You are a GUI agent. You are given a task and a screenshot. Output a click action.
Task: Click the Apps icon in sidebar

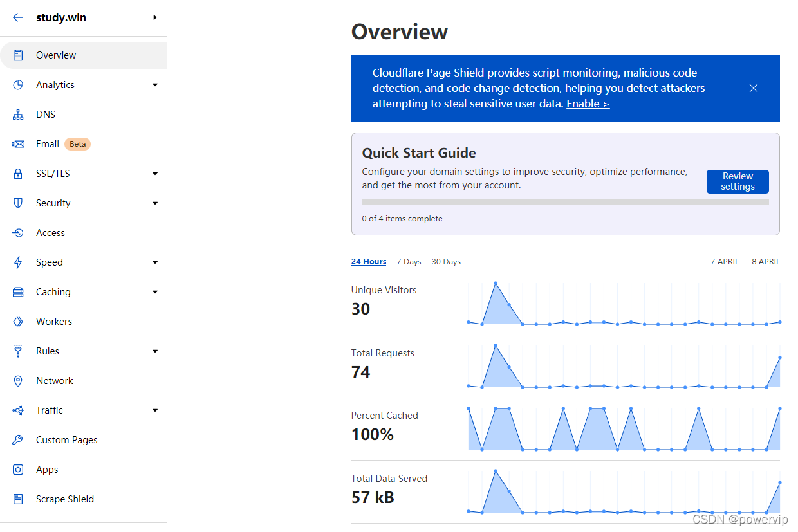(x=18, y=470)
